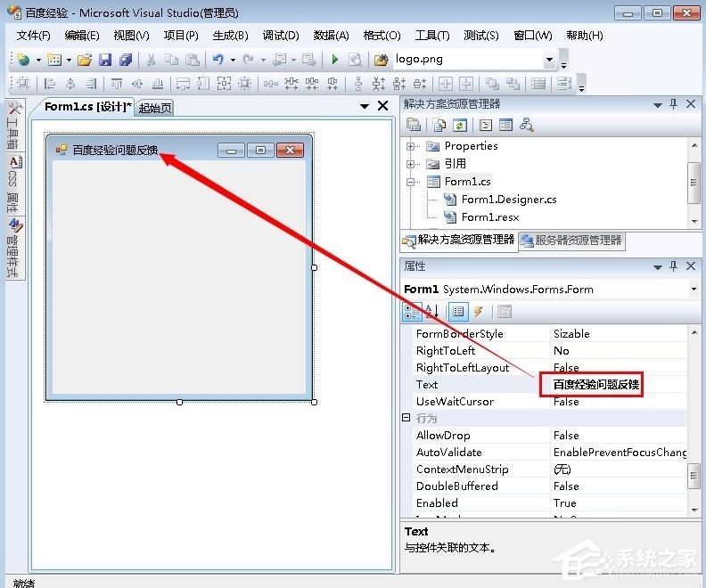The image size is (706, 588).
Task: Click the Refresh icon in Solution Explorer toolbar
Action: pyautogui.click(x=459, y=126)
